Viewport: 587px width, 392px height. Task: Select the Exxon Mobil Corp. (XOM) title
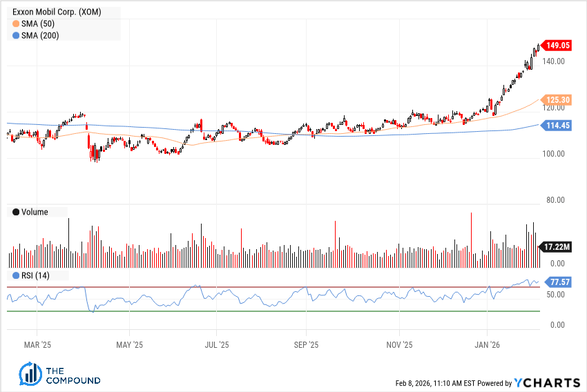point(57,12)
